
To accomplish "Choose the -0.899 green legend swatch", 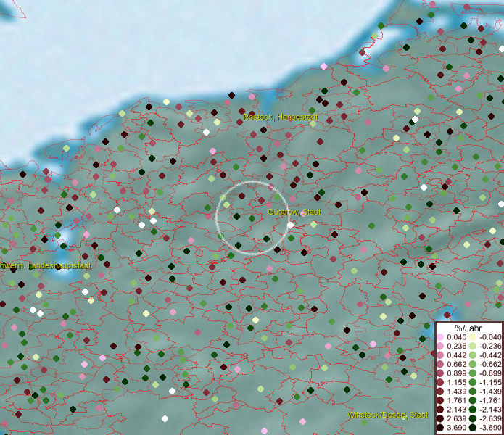I will (473, 373).
